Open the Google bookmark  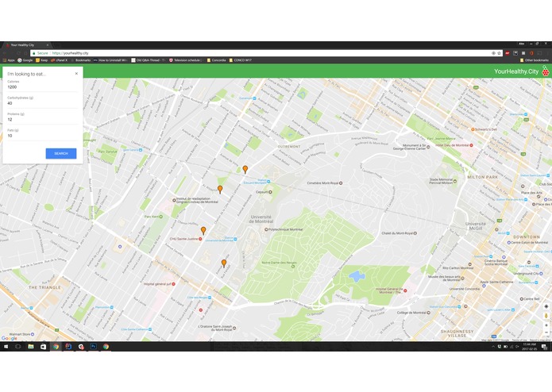pos(25,60)
